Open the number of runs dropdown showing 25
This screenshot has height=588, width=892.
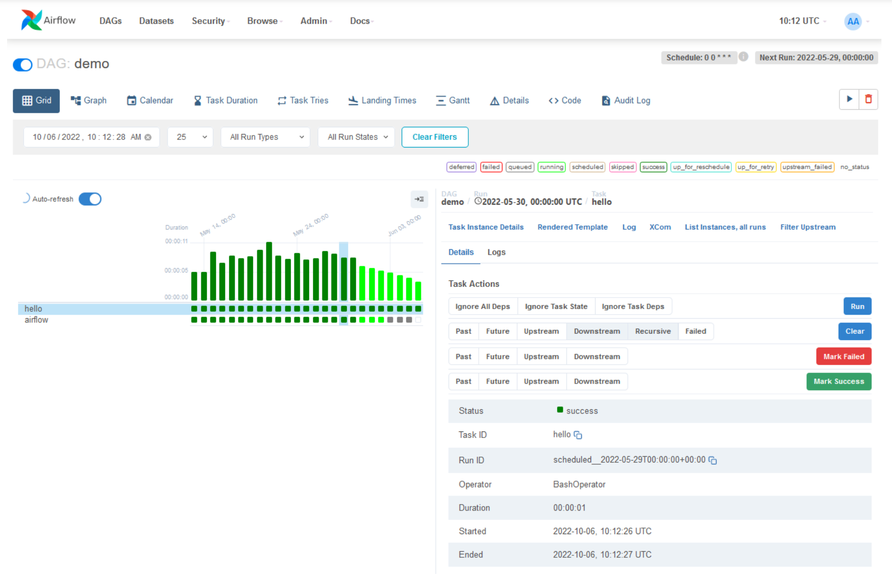click(190, 137)
